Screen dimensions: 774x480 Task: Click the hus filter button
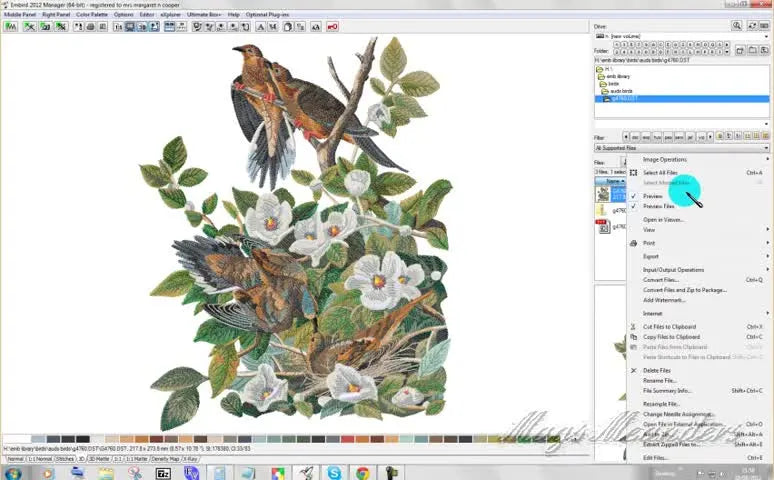tap(657, 137)
